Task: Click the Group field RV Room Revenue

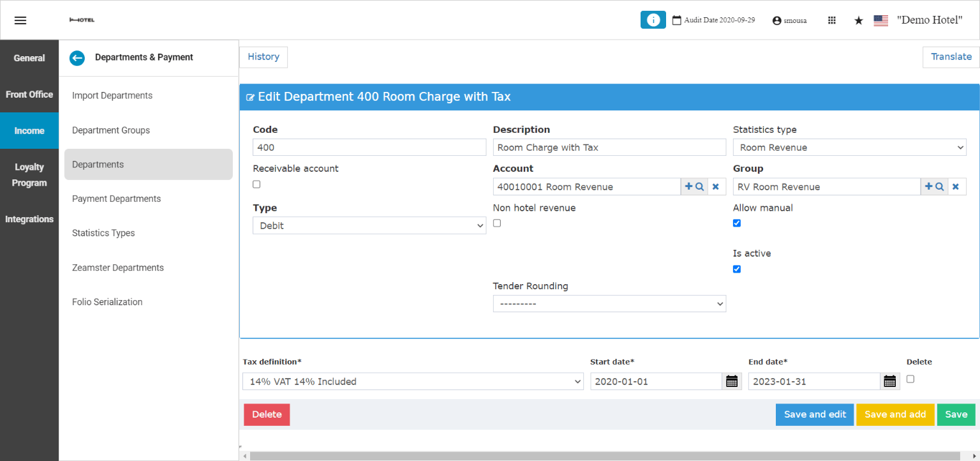Action: click(827, 186)
